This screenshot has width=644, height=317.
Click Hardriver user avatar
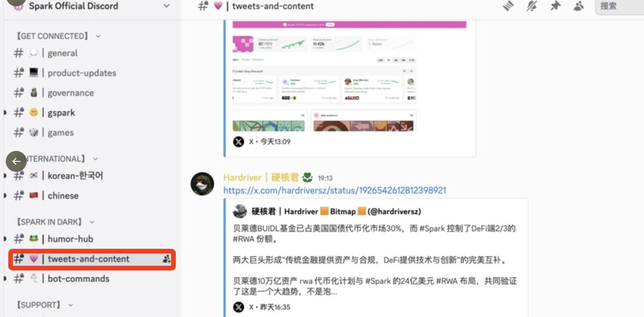(202, 184)
